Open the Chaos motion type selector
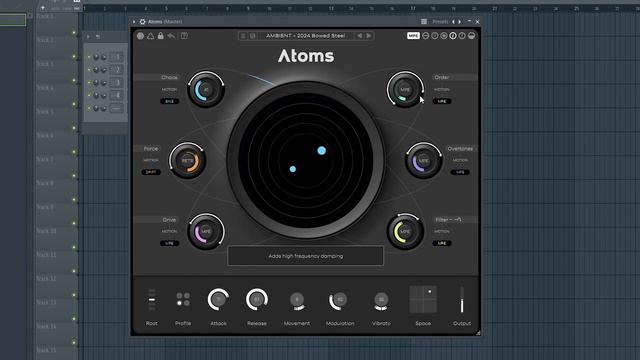This screenshot has height=360, width=640. click(x=169, y=101)
